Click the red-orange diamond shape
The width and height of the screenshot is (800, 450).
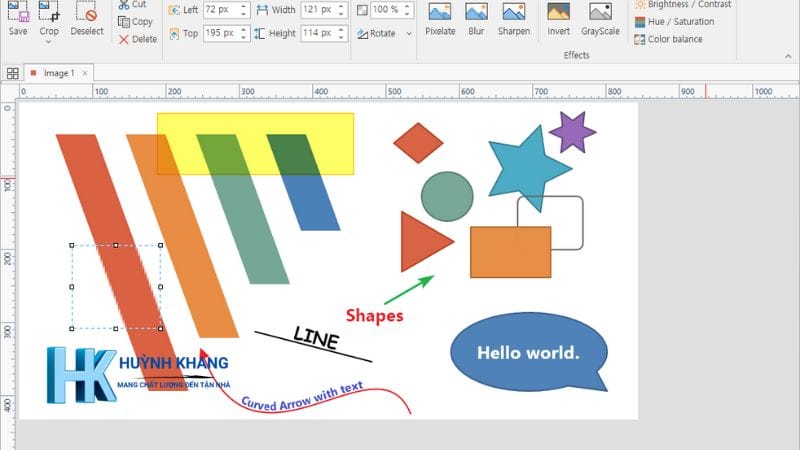point(418,143)
